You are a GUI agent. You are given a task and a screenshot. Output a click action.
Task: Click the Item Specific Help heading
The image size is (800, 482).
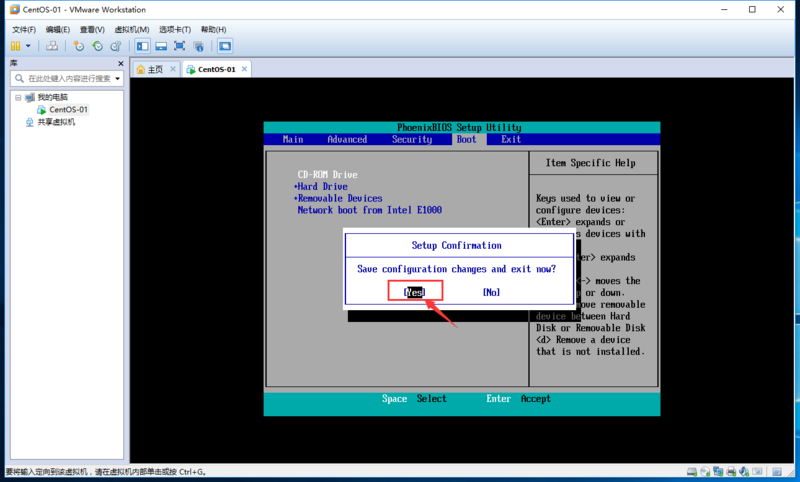[x=590, y=163]
